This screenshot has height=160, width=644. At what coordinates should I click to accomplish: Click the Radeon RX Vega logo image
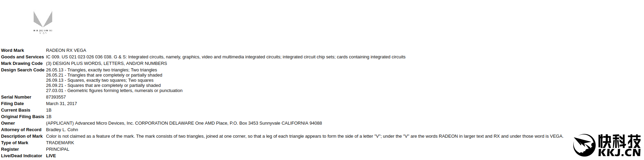coord(43,22)
